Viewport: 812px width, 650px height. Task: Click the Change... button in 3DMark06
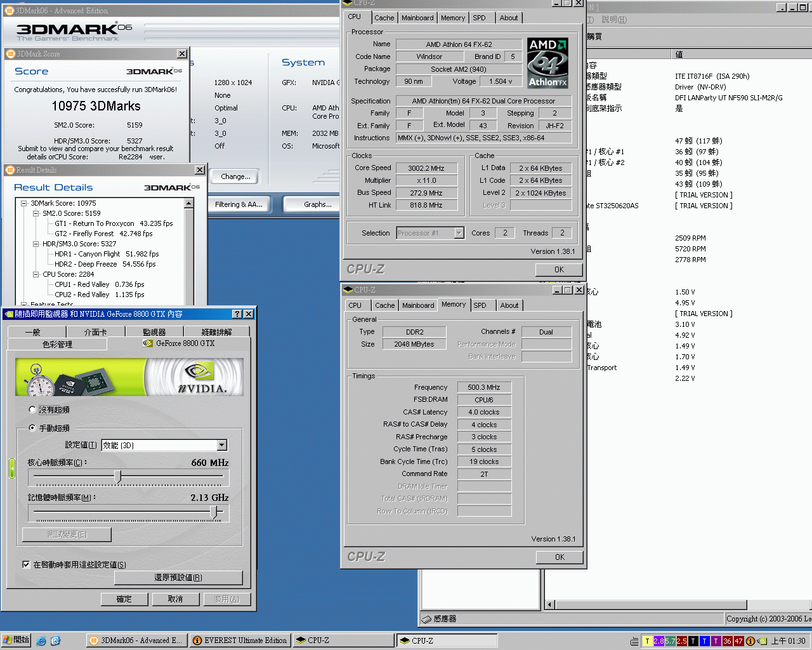click(x=235, y=176)
